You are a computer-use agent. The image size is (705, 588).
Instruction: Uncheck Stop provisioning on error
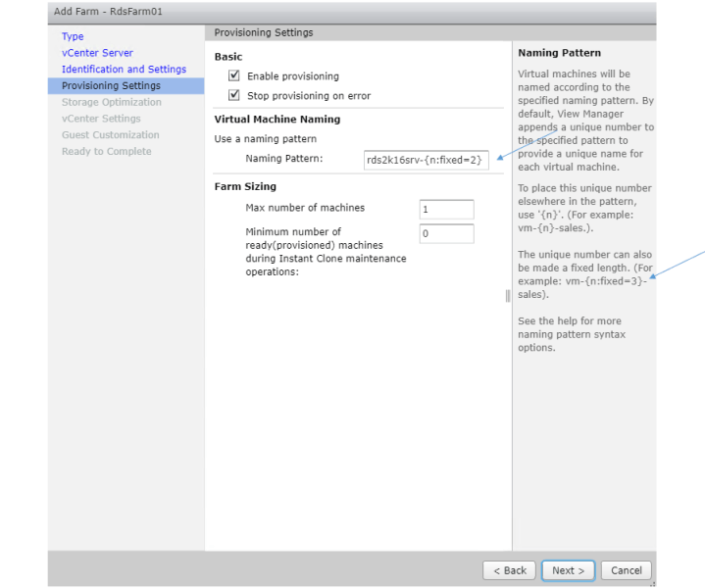click(233, 96)
